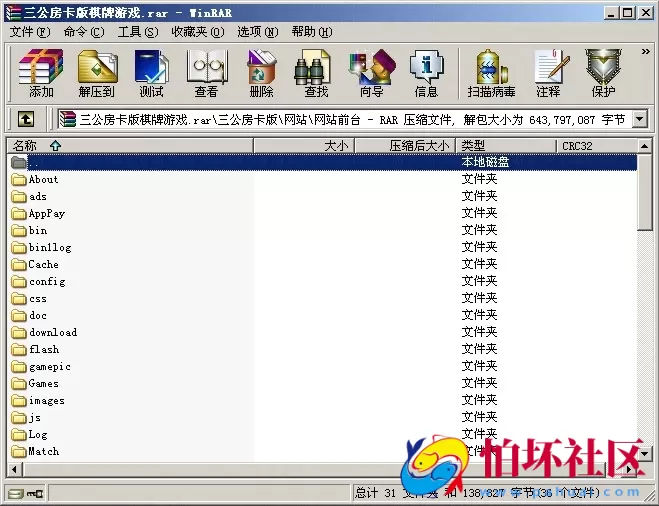Select the css folder row
Screen dimensions: 659x506
[322, 299]
